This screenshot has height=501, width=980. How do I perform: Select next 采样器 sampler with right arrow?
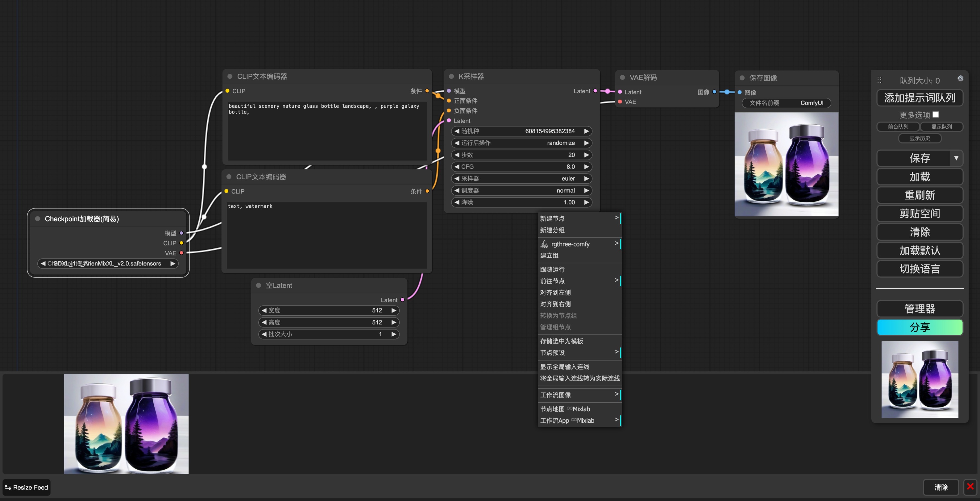[x=586, y=179]
